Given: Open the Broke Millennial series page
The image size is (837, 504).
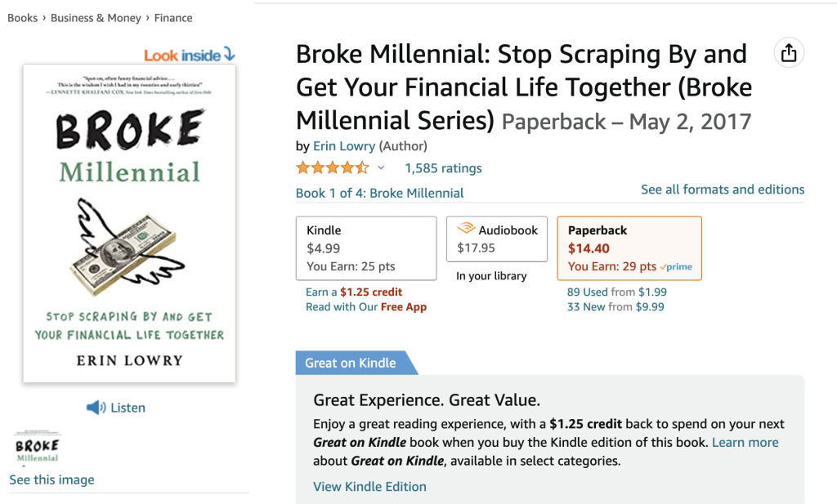Looking at the screenshot, I should coord(379,193).
